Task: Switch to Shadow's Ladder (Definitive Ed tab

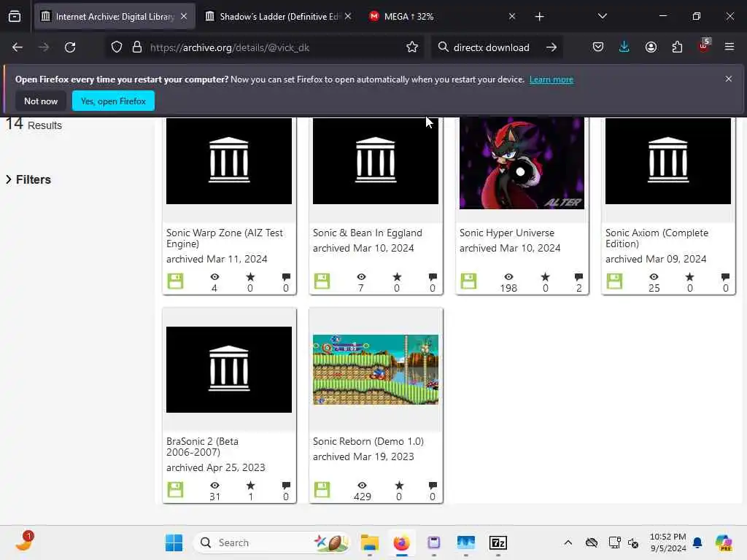Action: tap(279, 17)
